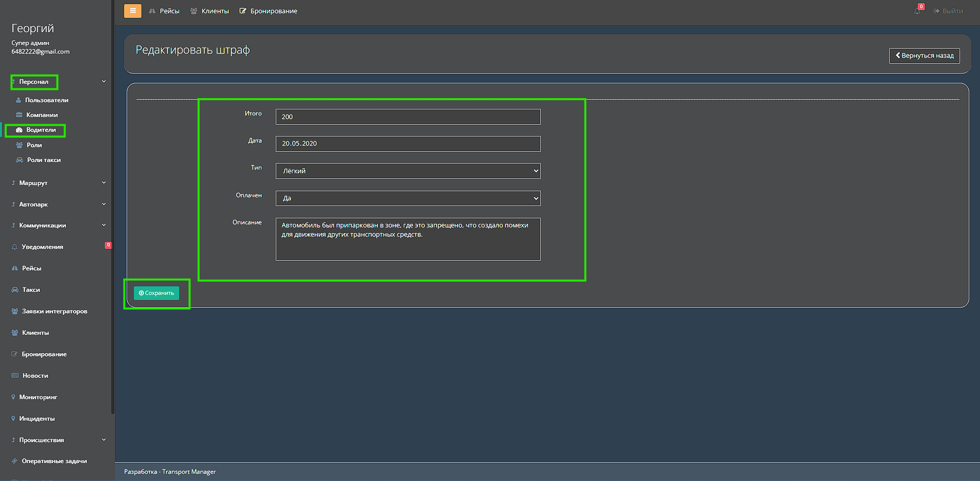Viewport: 980px width, 481px height.
Task: Open the notifications bell icon in header
Action: [x=917, y=11]
